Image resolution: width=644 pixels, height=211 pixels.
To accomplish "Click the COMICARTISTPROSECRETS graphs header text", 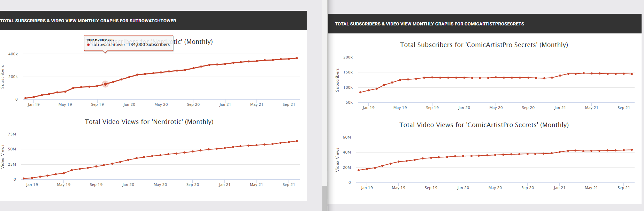I will coord(429,24).
